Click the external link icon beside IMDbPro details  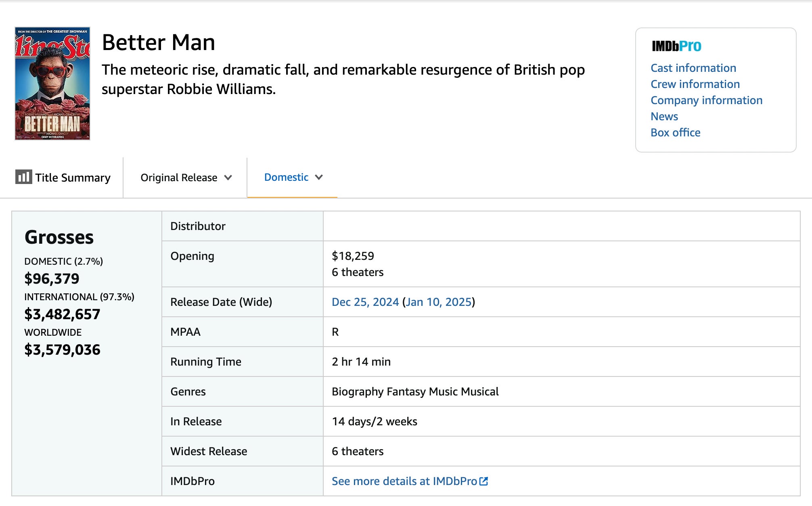point(483,481)
